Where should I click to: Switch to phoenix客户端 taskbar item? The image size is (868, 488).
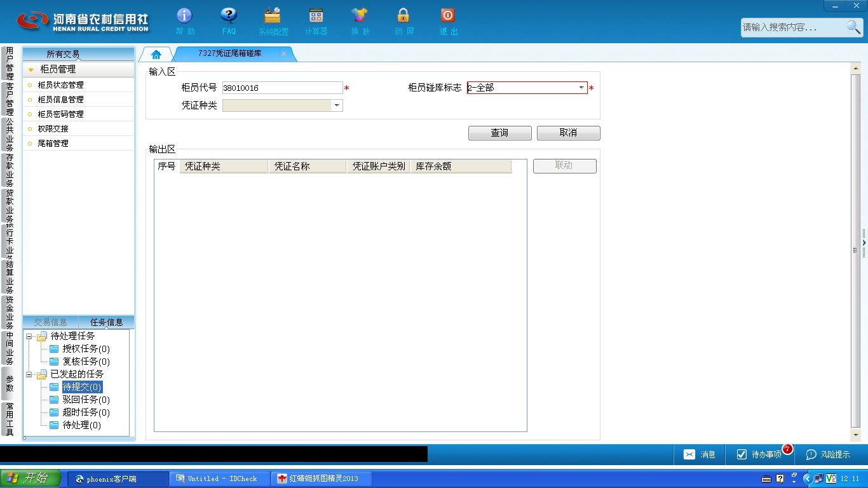[118, 478]
